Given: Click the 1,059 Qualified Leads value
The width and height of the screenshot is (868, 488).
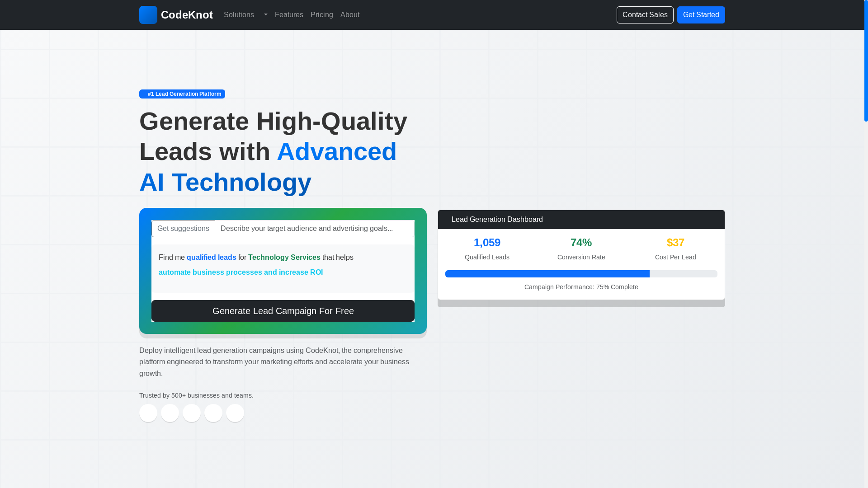Looking at the screenshot, I should point(487,243).
